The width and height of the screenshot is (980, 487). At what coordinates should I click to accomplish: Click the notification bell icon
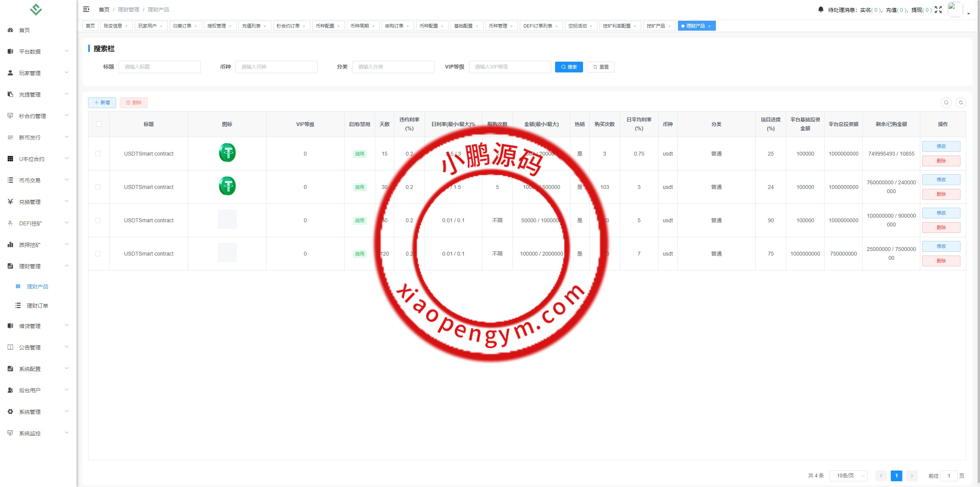pos(820,9)
